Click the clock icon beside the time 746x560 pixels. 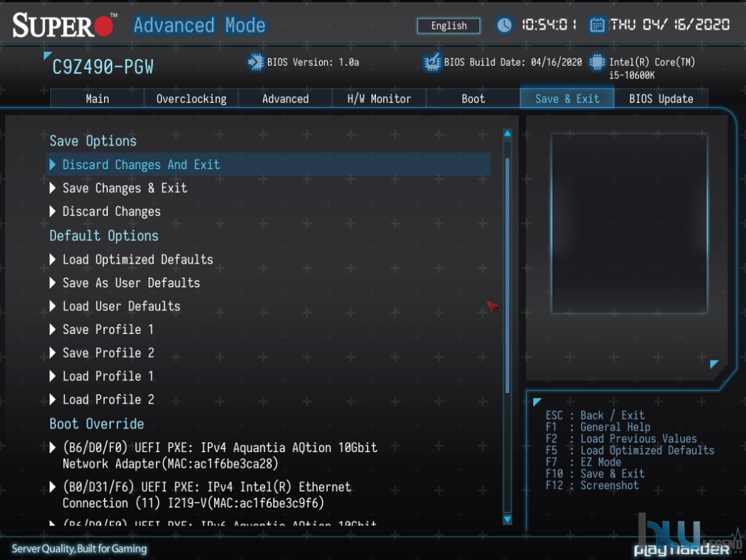504,24
